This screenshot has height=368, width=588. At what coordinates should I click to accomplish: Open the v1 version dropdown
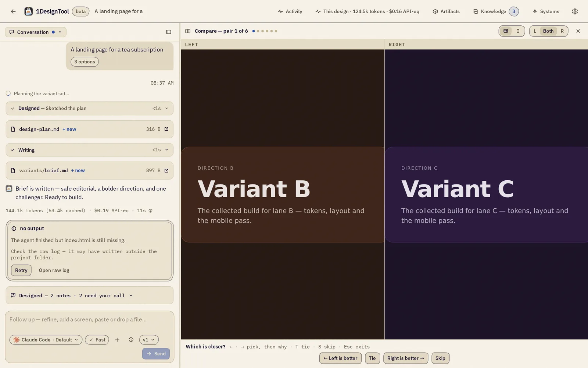click(x=149, y=340)
